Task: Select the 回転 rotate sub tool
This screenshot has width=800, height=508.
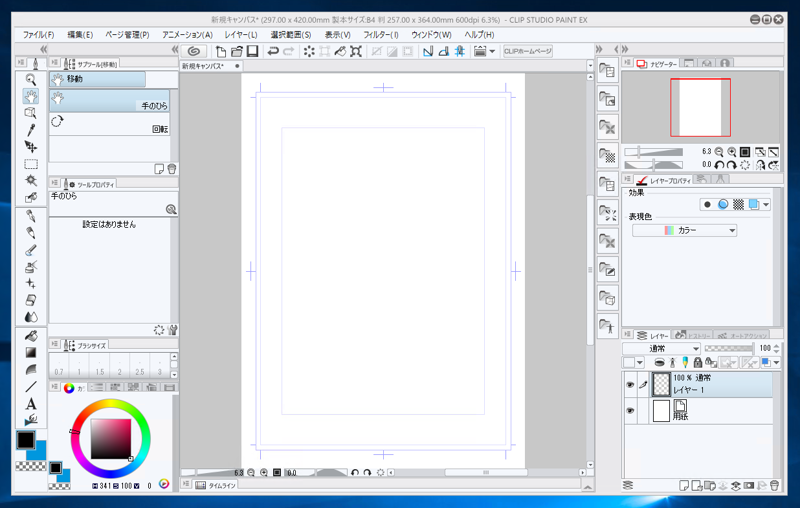Action: click(x=109, y=124)
